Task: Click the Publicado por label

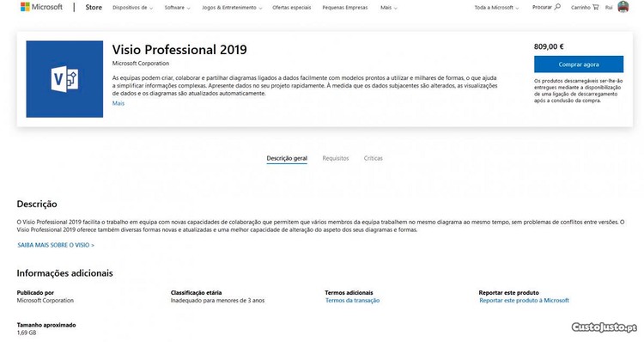Action: pos(35,293)
